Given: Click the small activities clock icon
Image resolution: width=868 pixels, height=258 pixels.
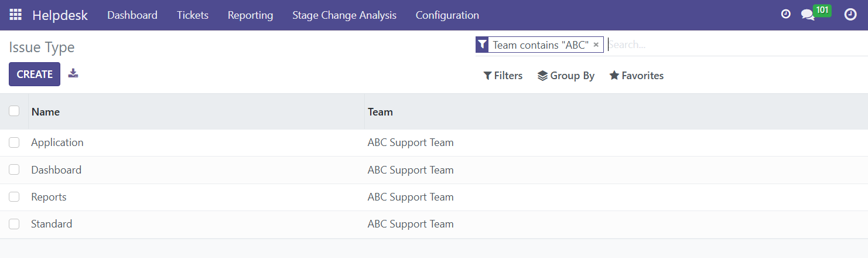Looking at the screenshot, I should [x=786, y=14].
